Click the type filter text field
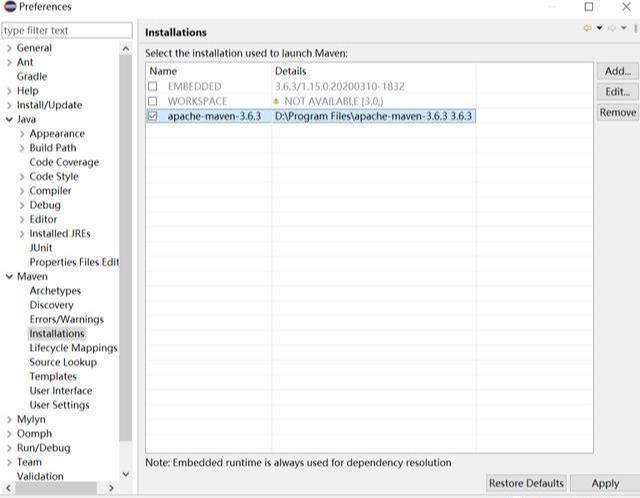640x498 pixels. (x=67, y=31)
